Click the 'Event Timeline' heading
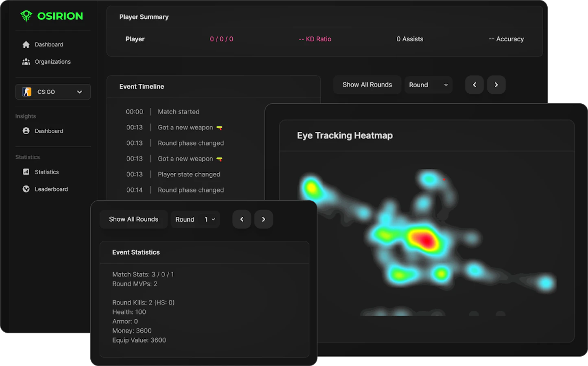This screenshot has width=588, height=366. 142,86
